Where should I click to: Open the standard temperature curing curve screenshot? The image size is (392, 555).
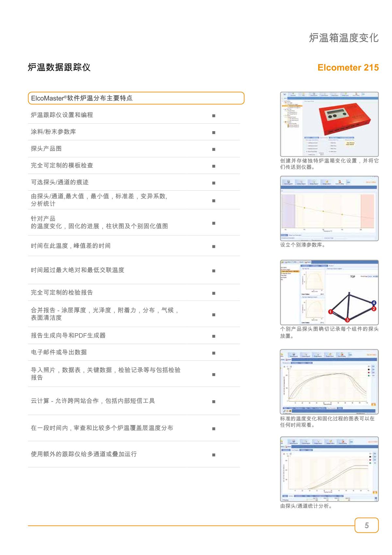tap(329, 382)
